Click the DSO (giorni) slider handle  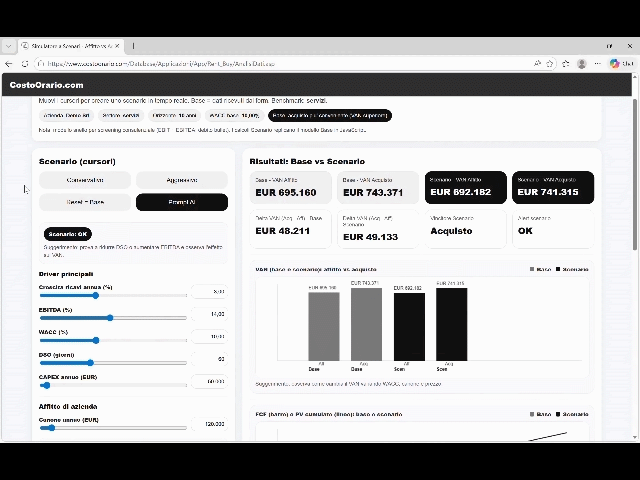pyautogui.click(x=90, y=363)
